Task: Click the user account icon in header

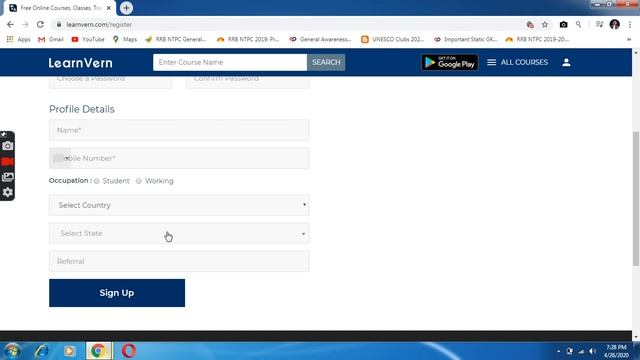Action: point(566,62)
